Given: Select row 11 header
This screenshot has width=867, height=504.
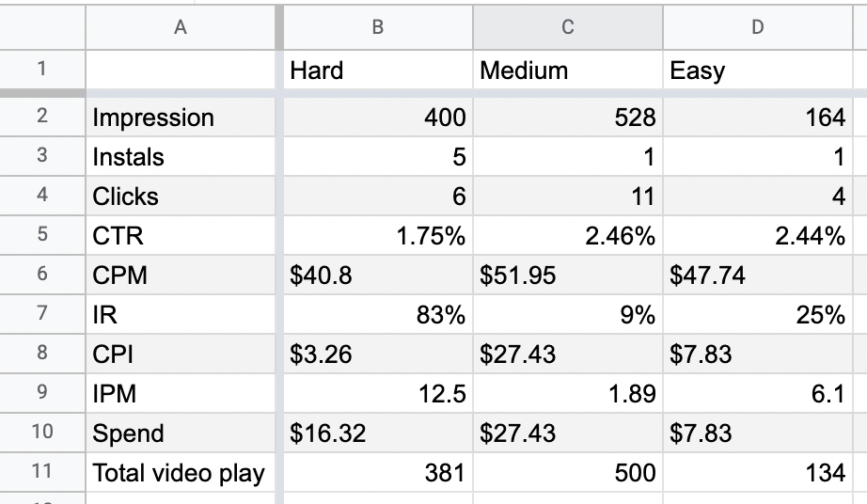Looking at the screenshot, I should tap(41, 472).
